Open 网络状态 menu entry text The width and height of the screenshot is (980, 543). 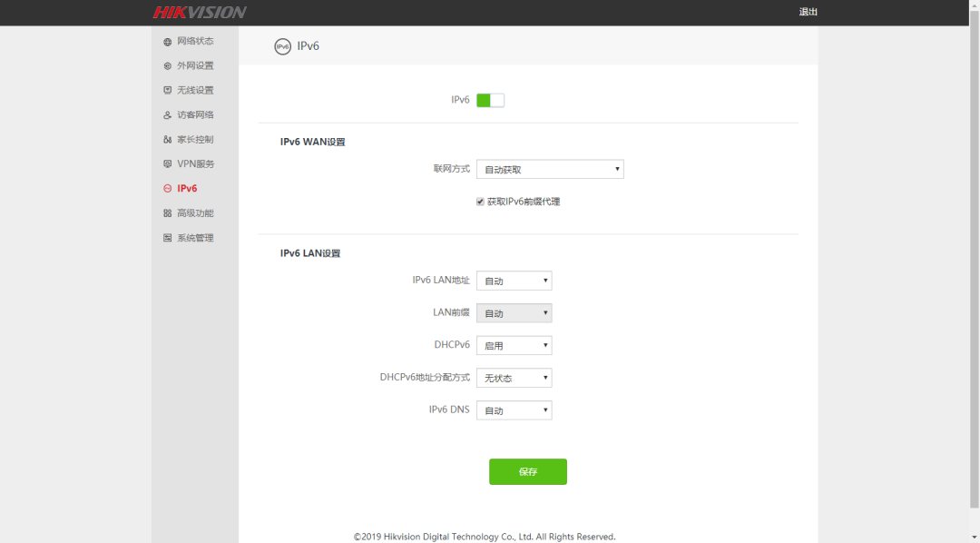(195, 42)
